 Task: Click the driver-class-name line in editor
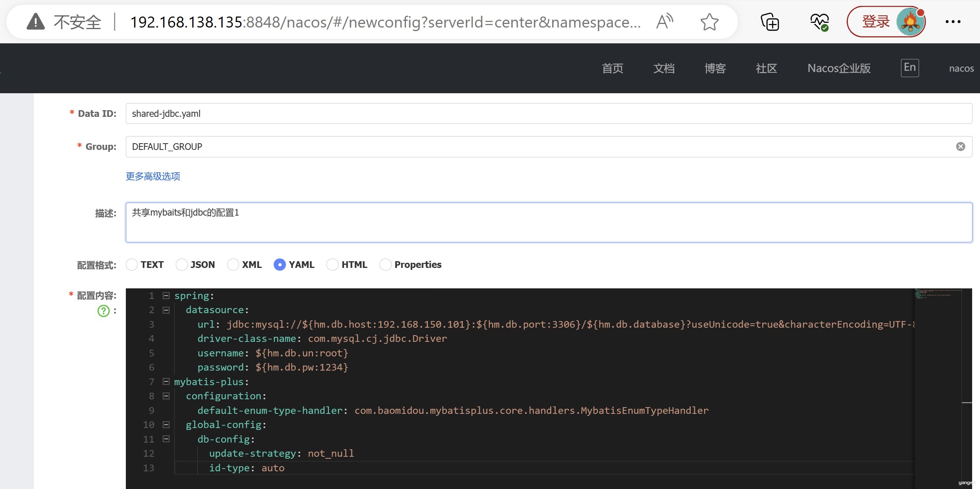coord(322,339)
